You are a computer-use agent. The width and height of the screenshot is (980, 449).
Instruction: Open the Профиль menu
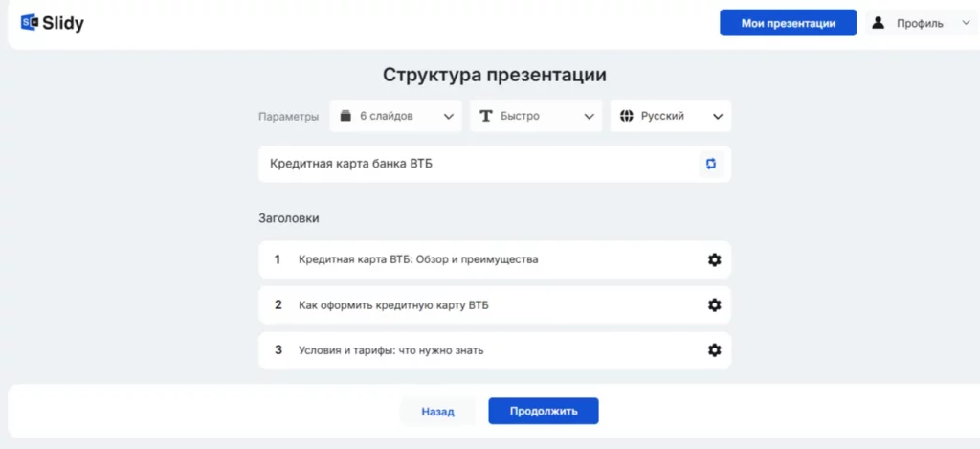(923, 23)
